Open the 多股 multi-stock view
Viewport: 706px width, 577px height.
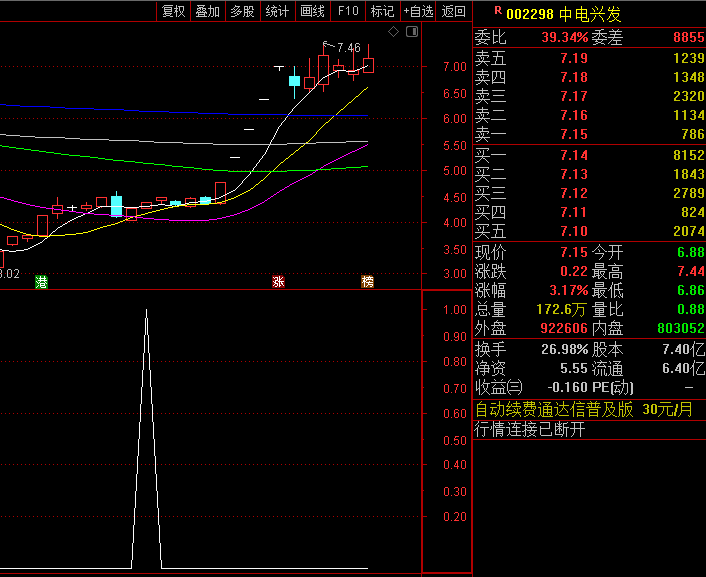pyautogui.click(x=242, y=11)
